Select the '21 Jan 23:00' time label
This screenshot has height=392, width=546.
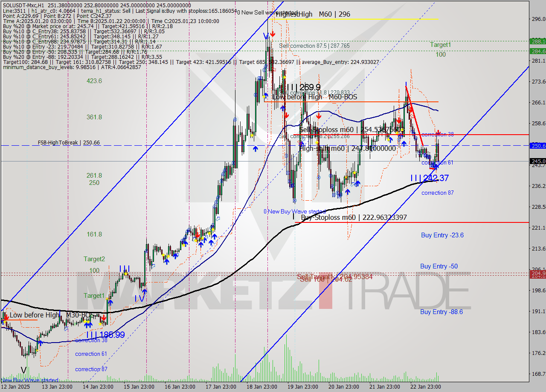tap(385, 387)
